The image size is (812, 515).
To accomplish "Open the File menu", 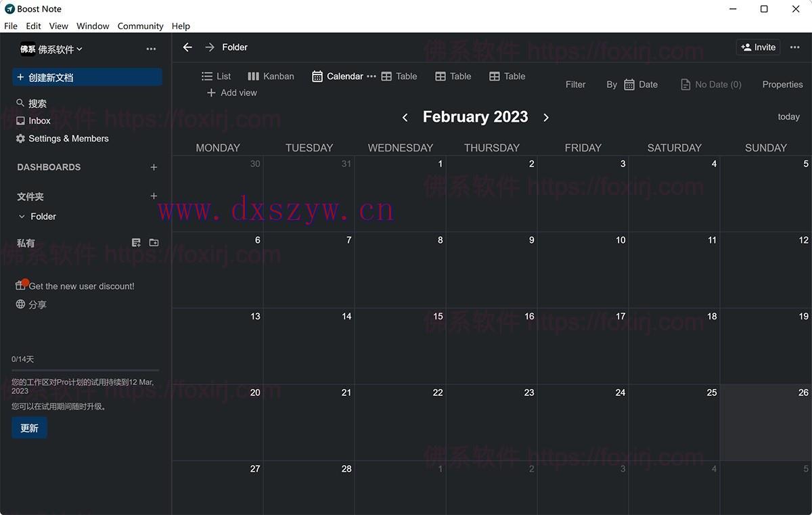I will coord(11,26).
